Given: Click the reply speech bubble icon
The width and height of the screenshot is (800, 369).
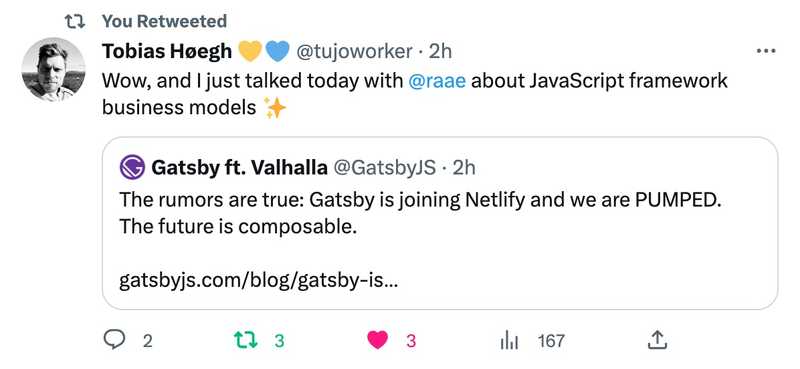Looking at the screenshot, I should (114, 339).
